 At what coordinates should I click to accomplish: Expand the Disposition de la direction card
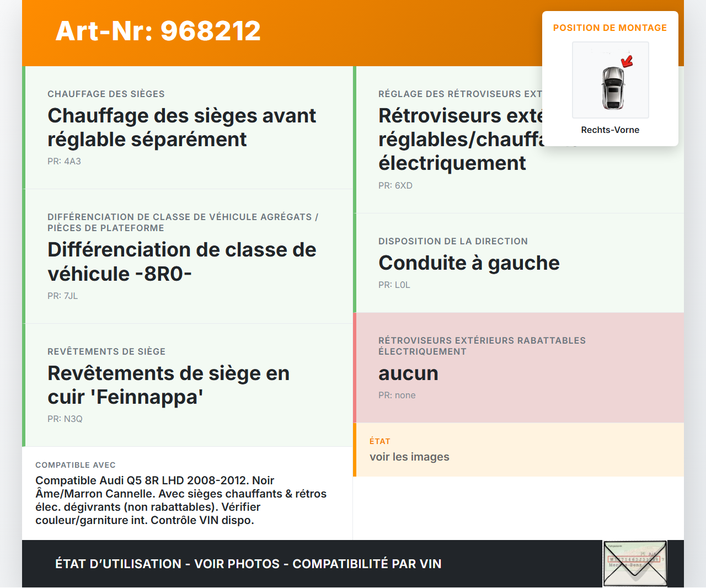tap(469, 263)
